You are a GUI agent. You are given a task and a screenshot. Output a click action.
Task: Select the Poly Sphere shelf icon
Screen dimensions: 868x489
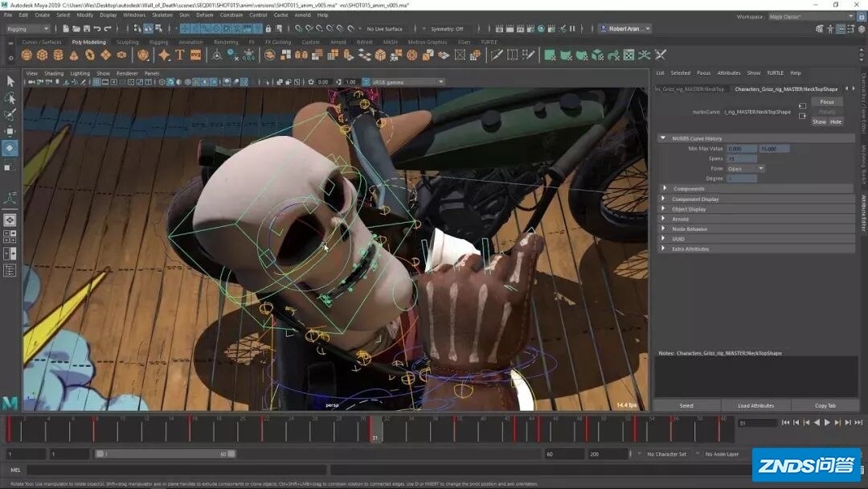[26, 55]
